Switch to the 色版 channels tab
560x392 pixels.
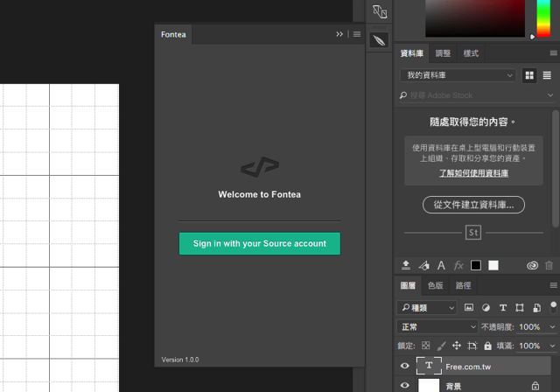435,285
